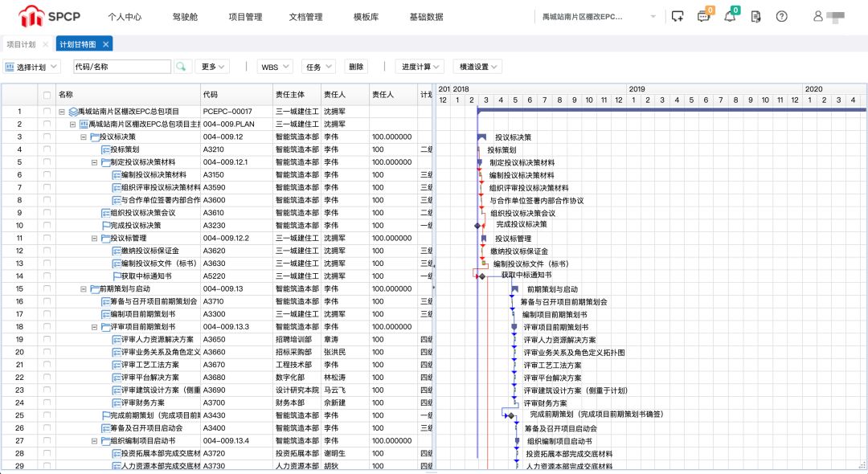Screen dimensions: 868x474
Task: Open the 横道设置 dropdown
Action: (x=477, y=67)
